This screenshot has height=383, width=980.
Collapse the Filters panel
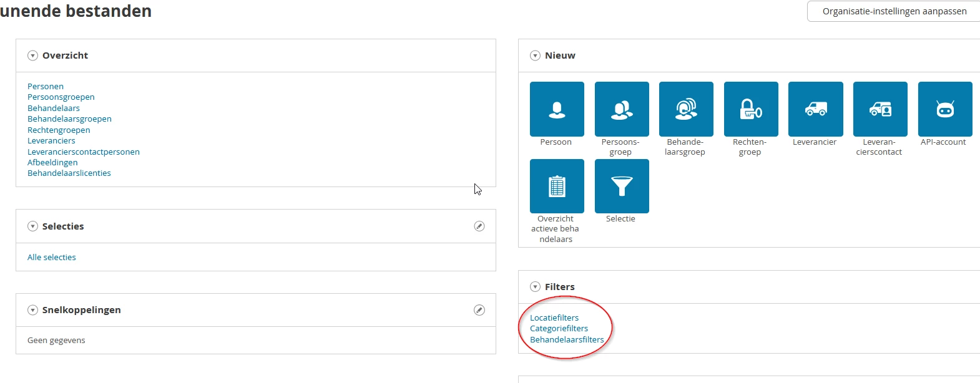point(535,287)
